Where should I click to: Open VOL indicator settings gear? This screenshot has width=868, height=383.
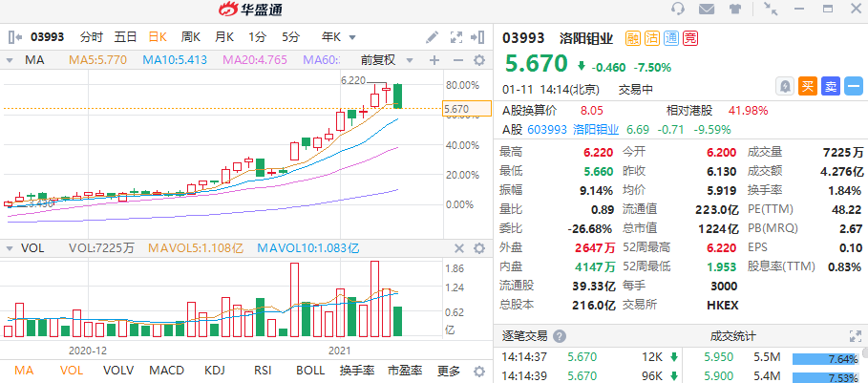pos(479,248)
